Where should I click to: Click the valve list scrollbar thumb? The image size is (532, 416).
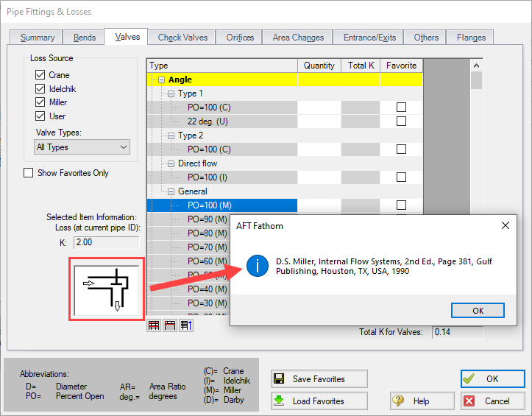point(476,80)
